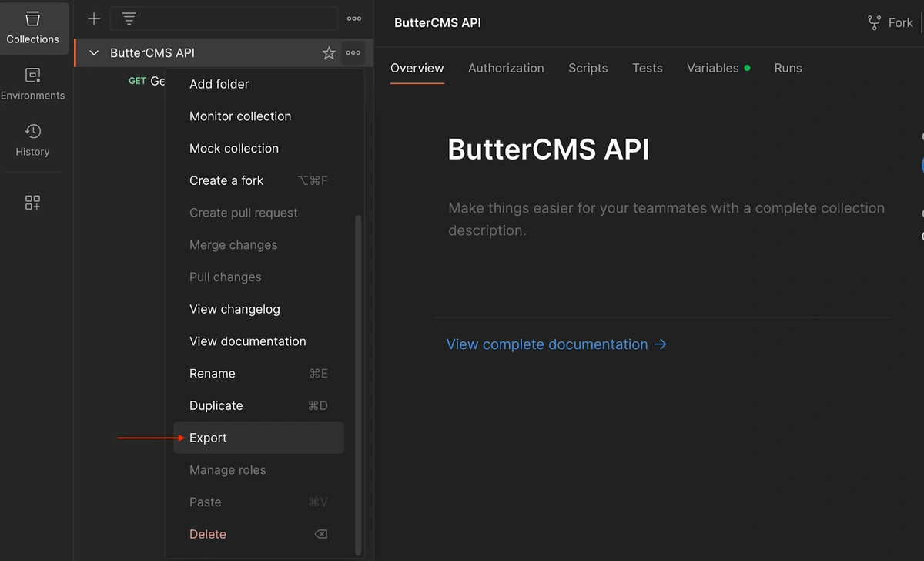Switch to the Runs tab
The width and height of the screenshot is (924, 561).
pyautogui.click(x=788, y=68)
